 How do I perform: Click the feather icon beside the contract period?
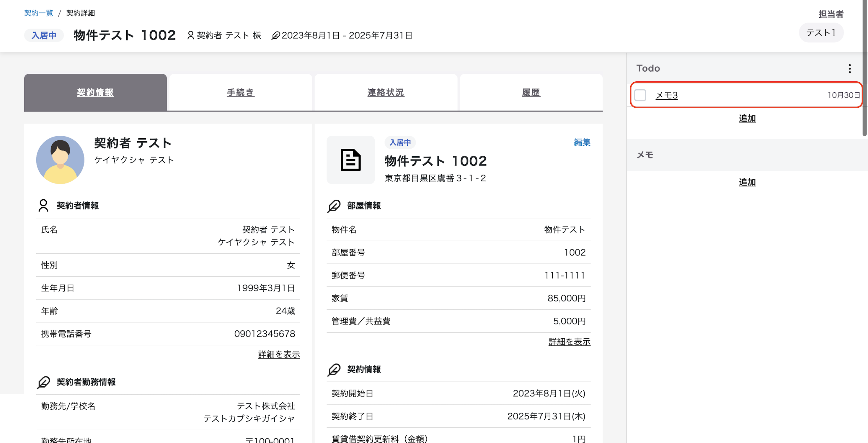coord(275,35)
